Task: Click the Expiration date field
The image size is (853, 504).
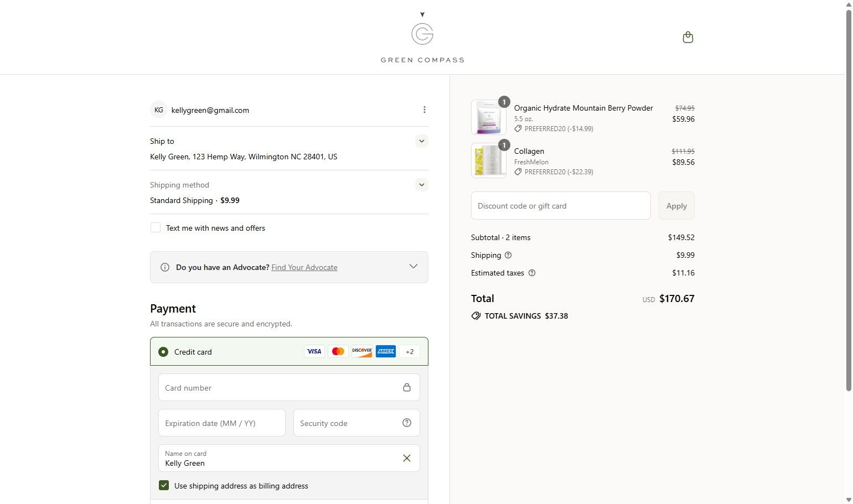Action: pyautogui.click(x=222, y=423)
